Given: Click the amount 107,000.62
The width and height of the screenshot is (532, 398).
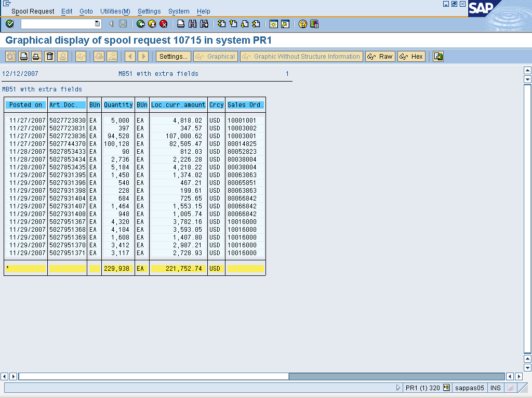Looking at the screenshot, I should (x=184, y=136).
